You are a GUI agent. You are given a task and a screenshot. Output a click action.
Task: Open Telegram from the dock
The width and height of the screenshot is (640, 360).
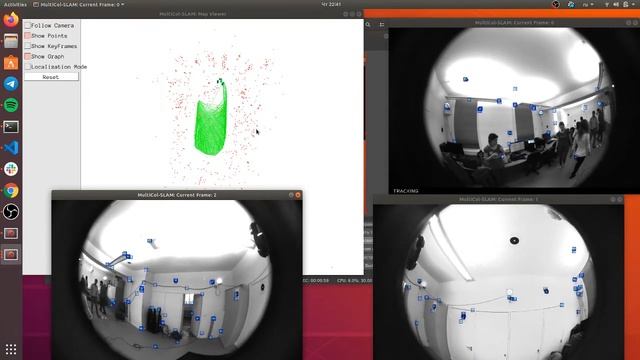(x=11, y=84)
